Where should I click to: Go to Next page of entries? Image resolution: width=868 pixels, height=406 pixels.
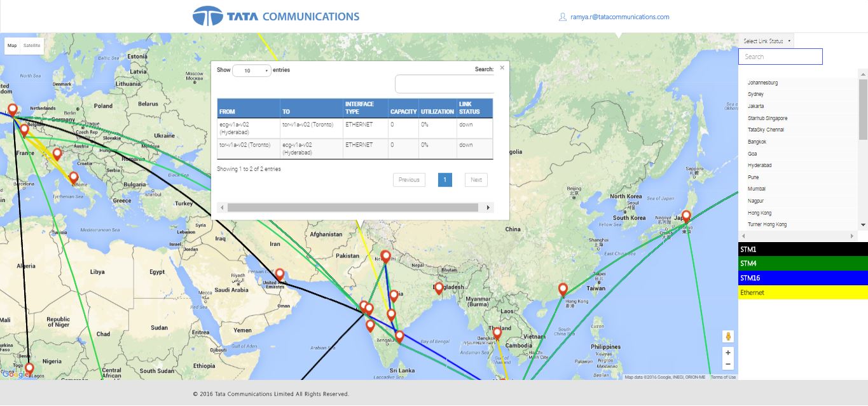(476, 180)
